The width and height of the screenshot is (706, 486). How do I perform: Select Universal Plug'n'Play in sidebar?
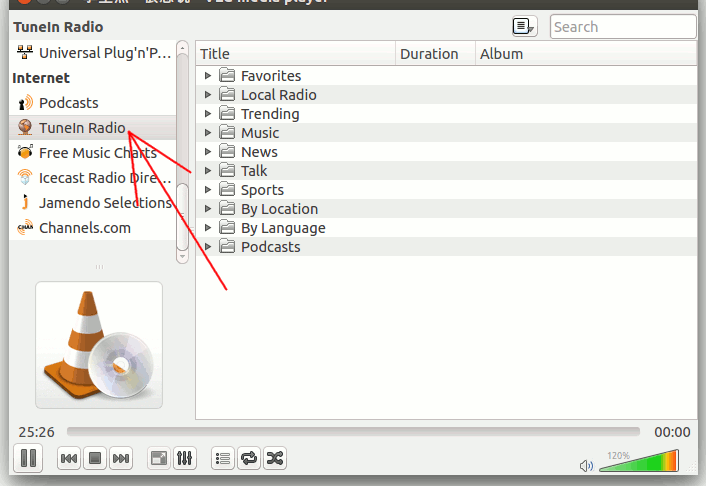pyautogui.click(x=93, y=53)
